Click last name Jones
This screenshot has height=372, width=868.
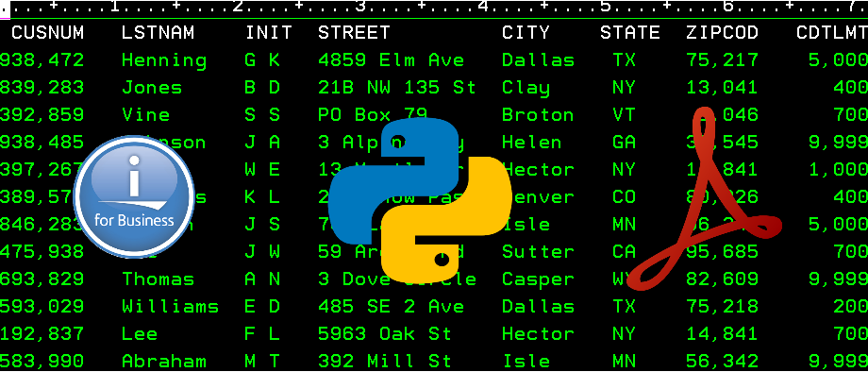[152, 88]
